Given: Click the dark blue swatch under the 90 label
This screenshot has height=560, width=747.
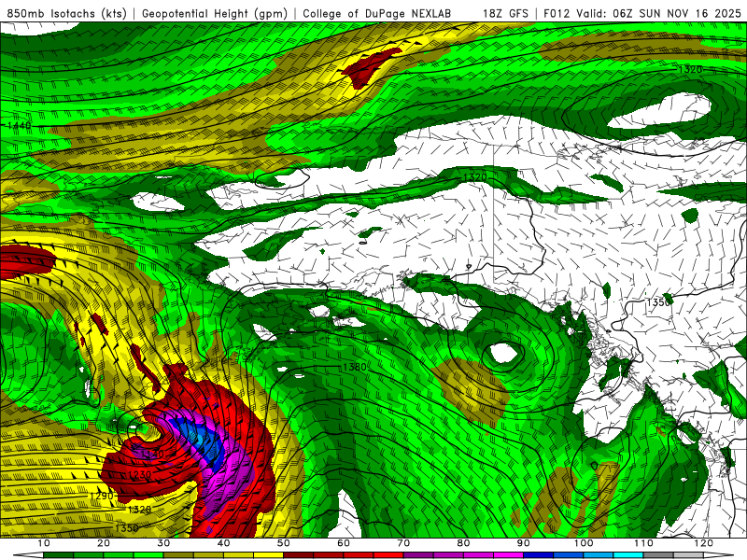Looking at the screenshot, I should click(x=539, y=555).
